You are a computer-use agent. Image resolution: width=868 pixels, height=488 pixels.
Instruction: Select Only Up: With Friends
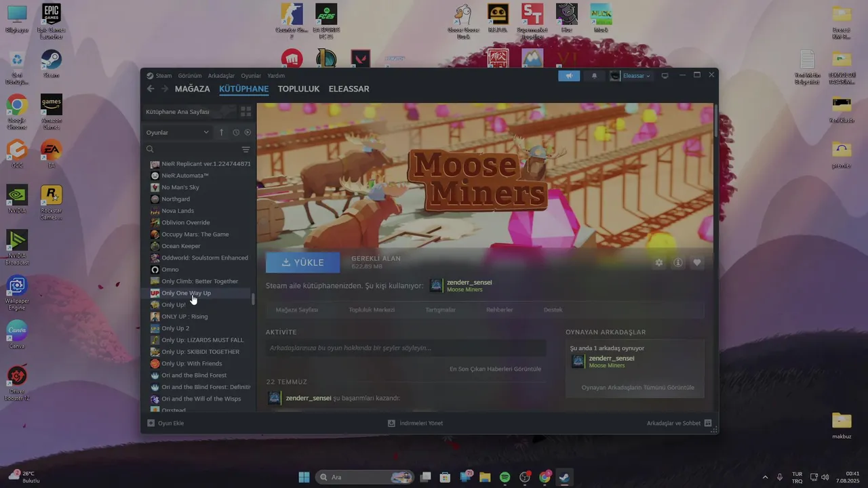click(x=192, y=363)
